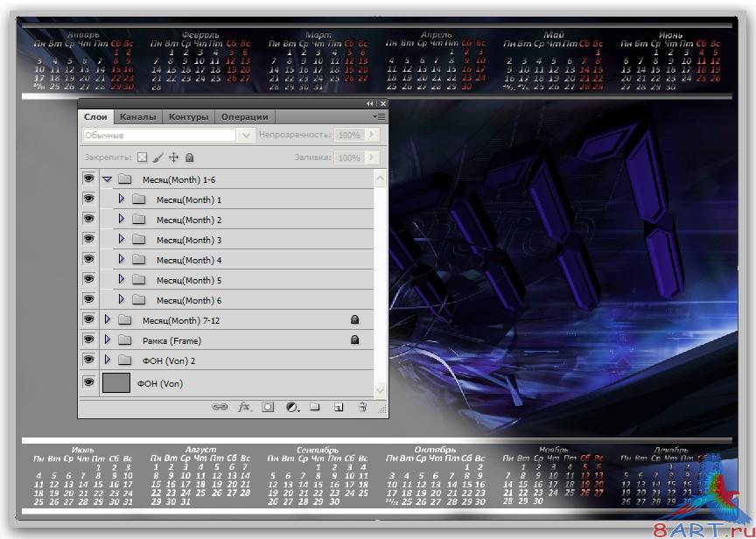Click the create new layer icon
This screenshot has width=756, height=539.
(x=338, y=407)
